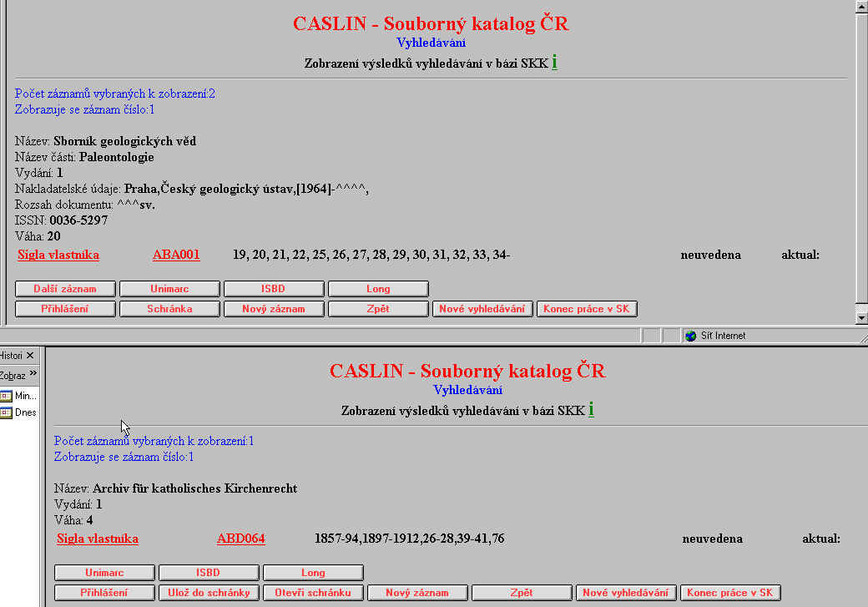This screenshot has height=607, width=868.
Task: Start Nové vyhledávání in the Archiv window
Action: point(626,593)
